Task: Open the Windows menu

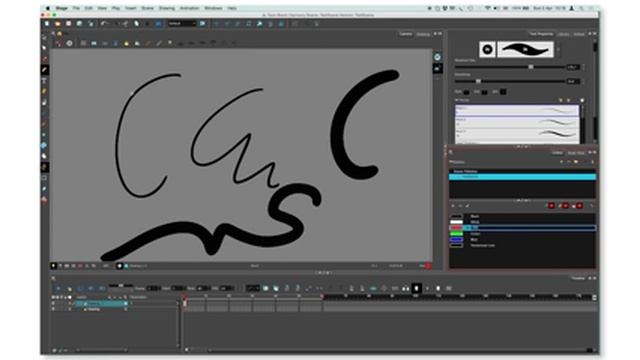Action: (213, 8)
